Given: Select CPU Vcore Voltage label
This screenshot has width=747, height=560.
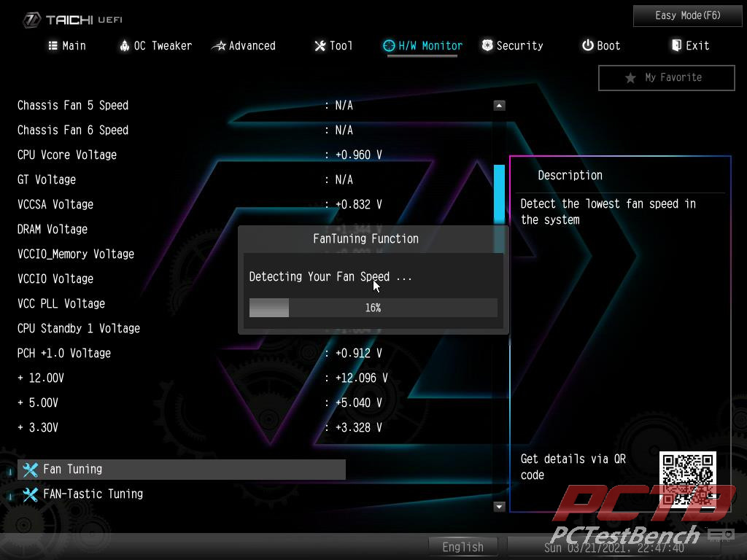Looking at the screenshot, I should tap(67, 155).
